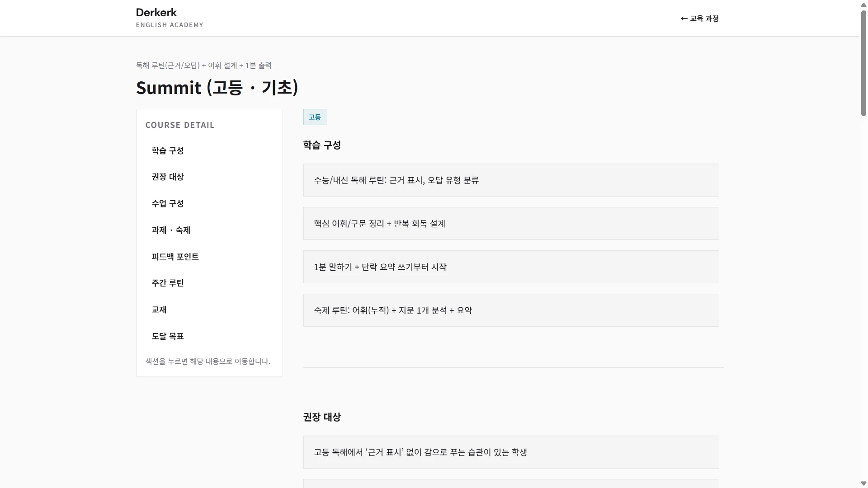Click the up arrow on the scrollbar
Image resolution: width=868 pixels, height=488 pixels.
pyautogui.click(x=863, y=5)
